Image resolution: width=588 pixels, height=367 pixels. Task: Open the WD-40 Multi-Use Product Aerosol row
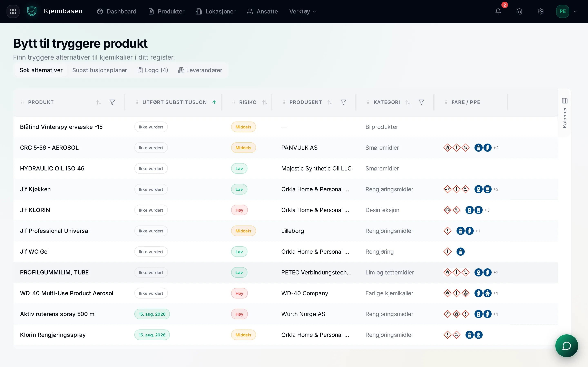pyautogui.click(x=285, y=293)
